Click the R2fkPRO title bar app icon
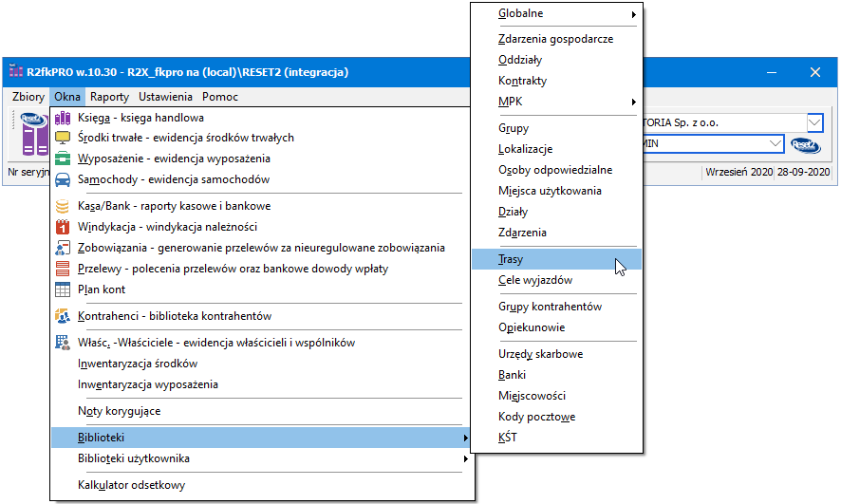 (16, 71)
